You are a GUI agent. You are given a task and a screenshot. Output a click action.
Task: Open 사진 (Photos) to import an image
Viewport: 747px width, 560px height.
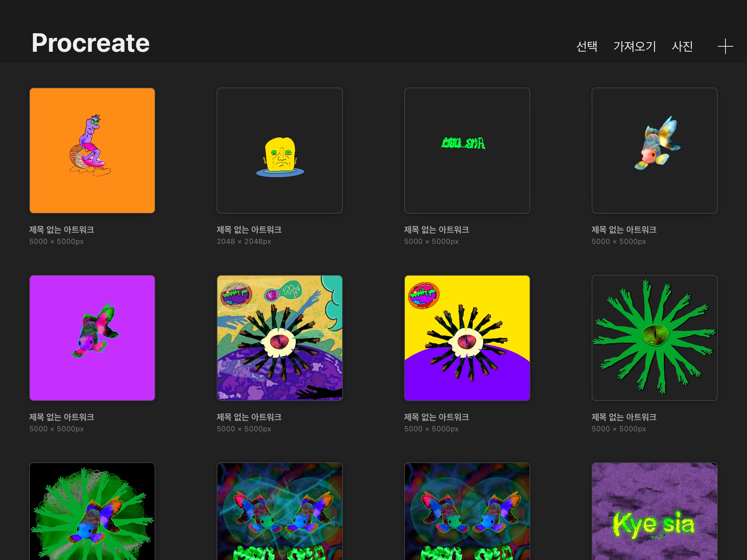(x=682, y=46)
